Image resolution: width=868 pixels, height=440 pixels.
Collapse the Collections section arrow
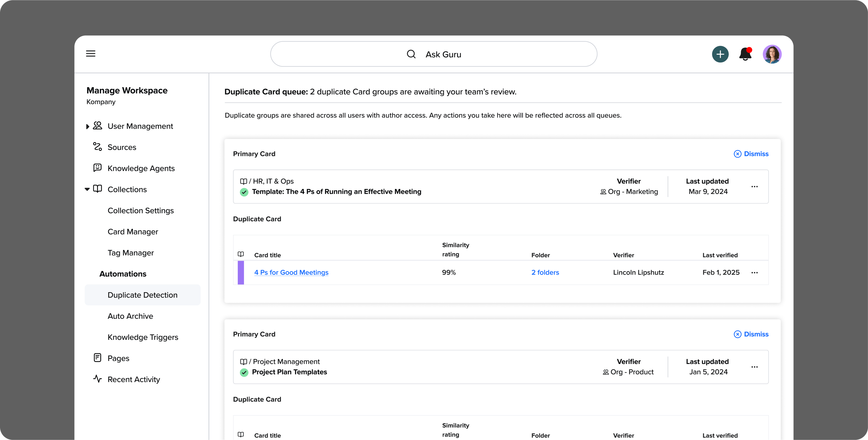click(87, 189)
